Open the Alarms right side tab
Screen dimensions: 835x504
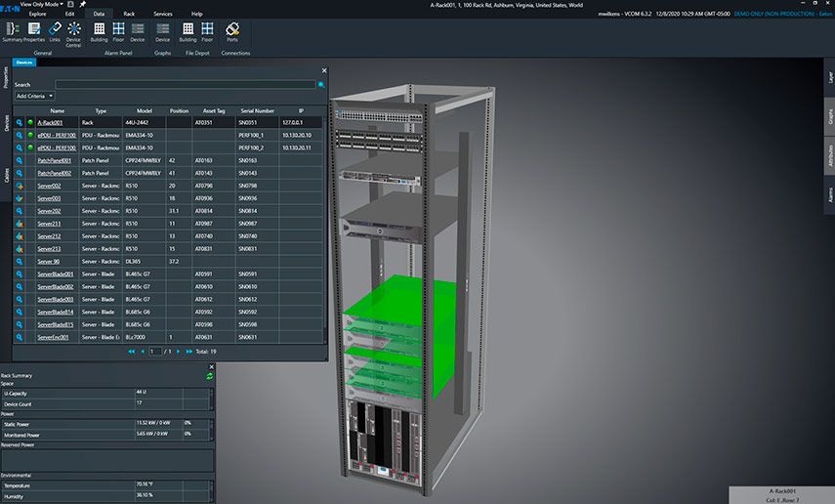point(830,194)
